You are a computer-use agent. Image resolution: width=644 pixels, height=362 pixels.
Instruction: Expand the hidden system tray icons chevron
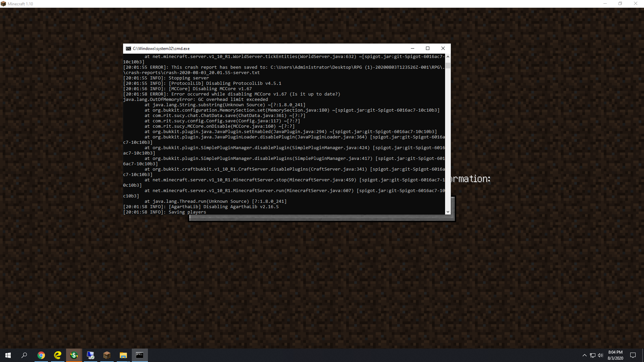tap(585, 355)
